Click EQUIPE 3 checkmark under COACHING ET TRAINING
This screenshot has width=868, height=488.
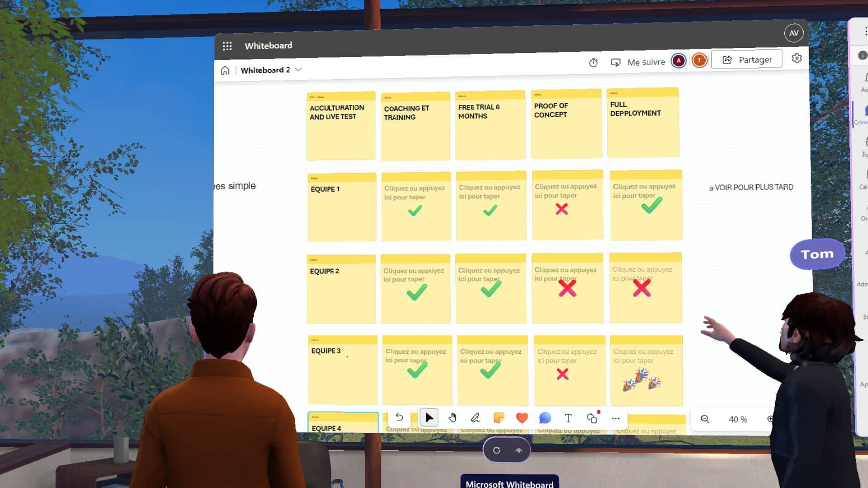tap(417, 370)
